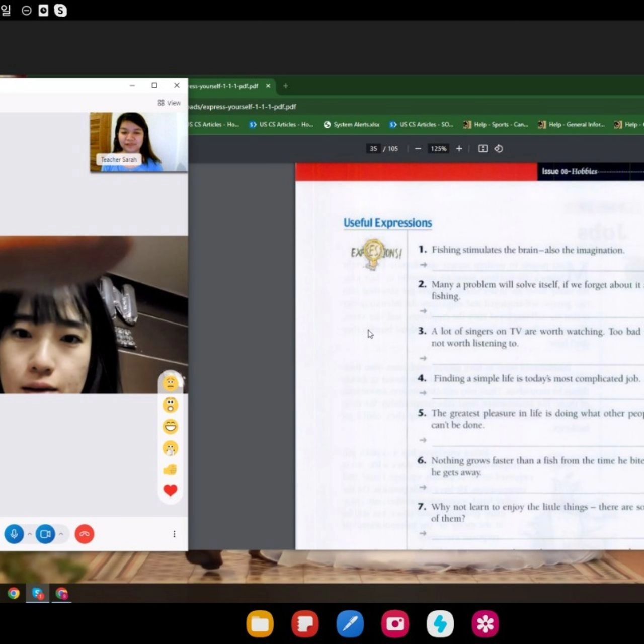Viewport: 644px width, 644px height.
Task: Toggle the video camera button
Action: pos(45,534)
